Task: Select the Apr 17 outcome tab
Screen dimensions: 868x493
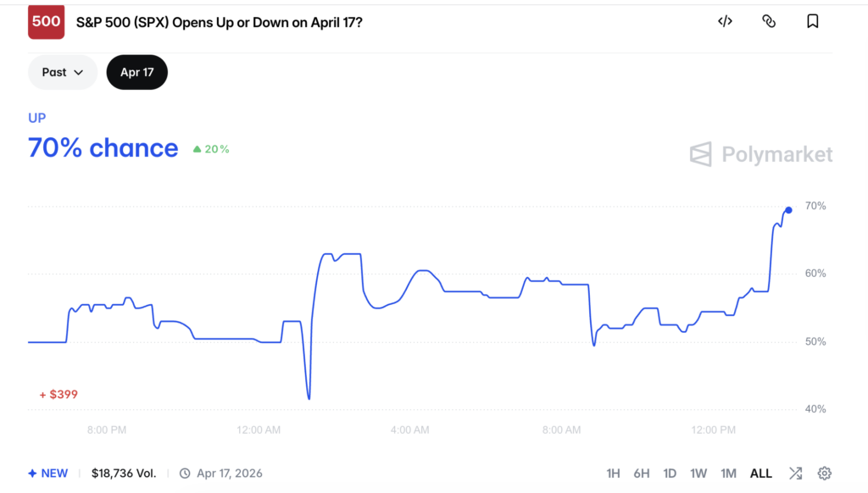Action: click(136, 72)
